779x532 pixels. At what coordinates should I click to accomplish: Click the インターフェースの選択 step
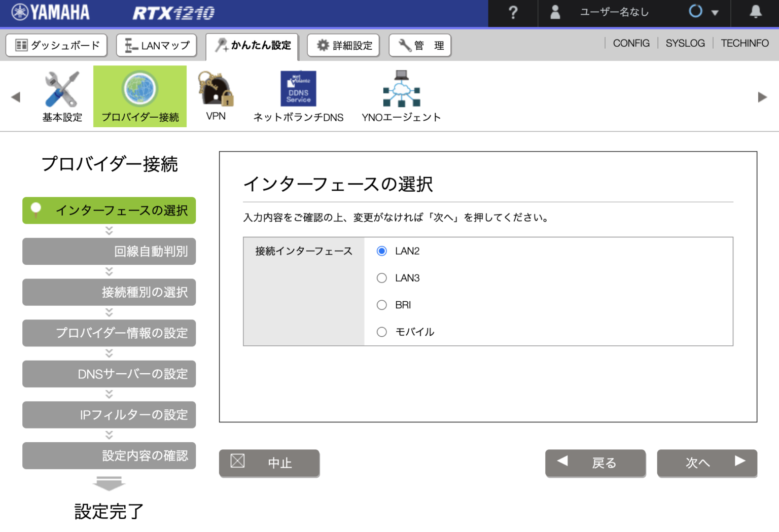click(109, 210)
